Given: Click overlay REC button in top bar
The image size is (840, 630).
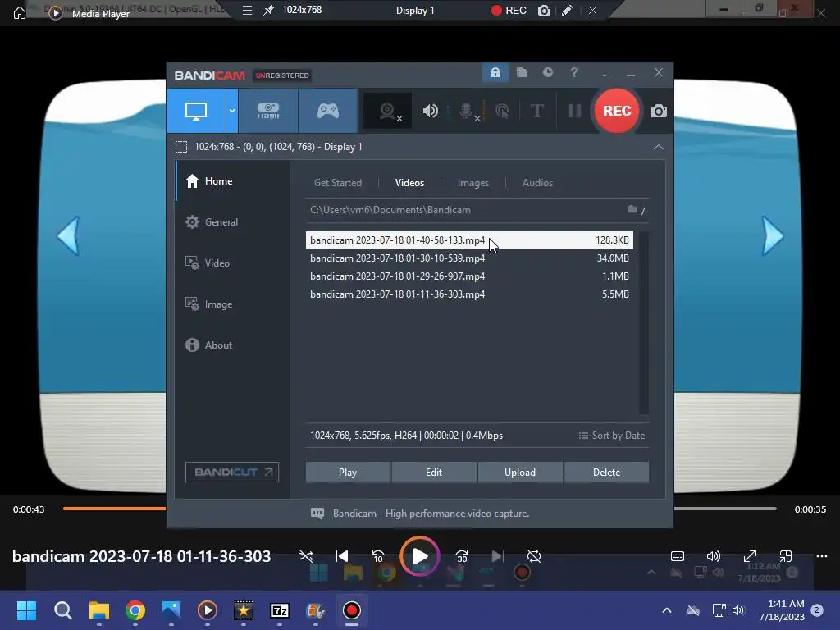Looking at the screenshot, I should coord(509,10).
